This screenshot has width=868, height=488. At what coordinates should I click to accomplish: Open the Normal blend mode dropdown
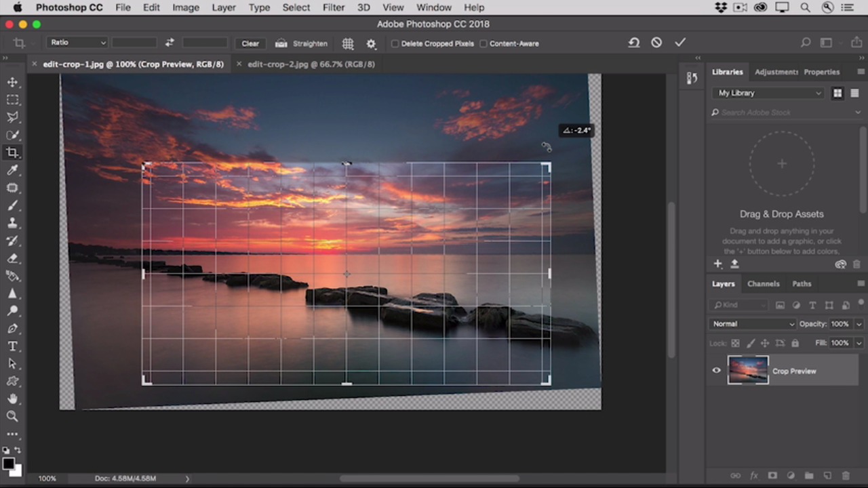tap(752, 324)
